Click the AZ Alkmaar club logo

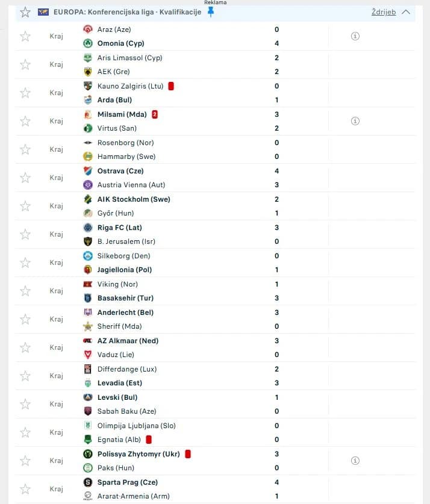88,341
